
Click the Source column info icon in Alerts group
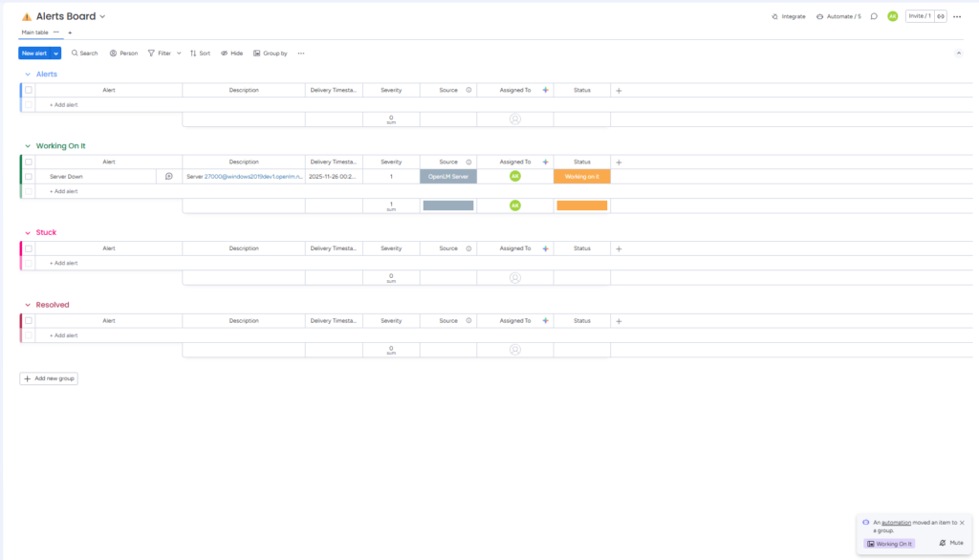click(x=468, y=90)
